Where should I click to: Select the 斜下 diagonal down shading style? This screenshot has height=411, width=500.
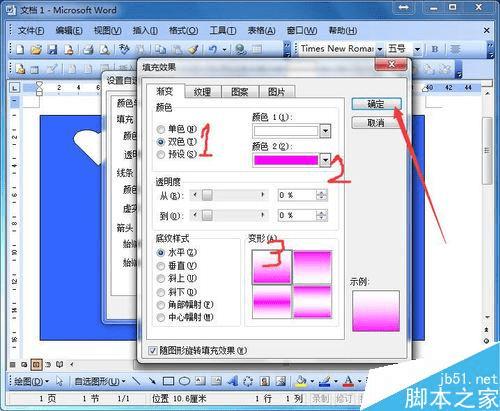coord(161,292)
